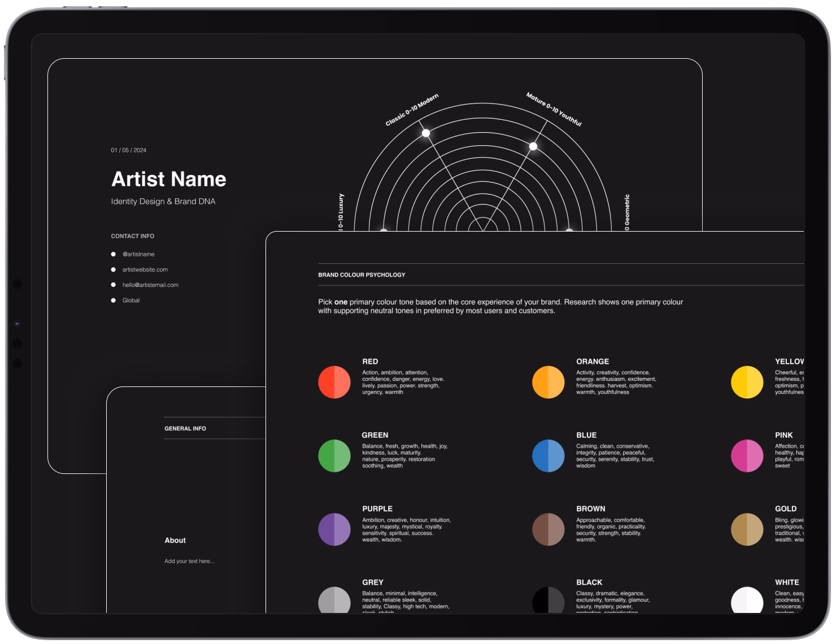Click the 'Mature 0–10 Youthful' axis label

click(x=554, y=109)
